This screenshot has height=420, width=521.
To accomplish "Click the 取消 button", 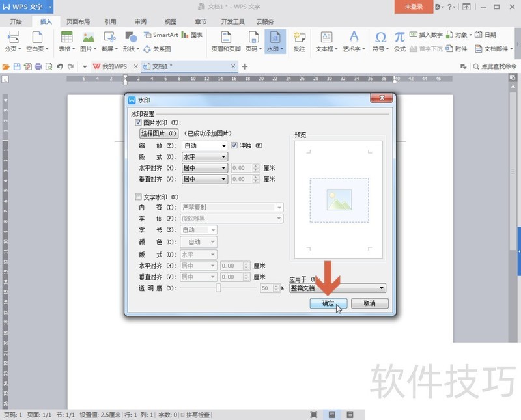I will [x=369, y=303].
